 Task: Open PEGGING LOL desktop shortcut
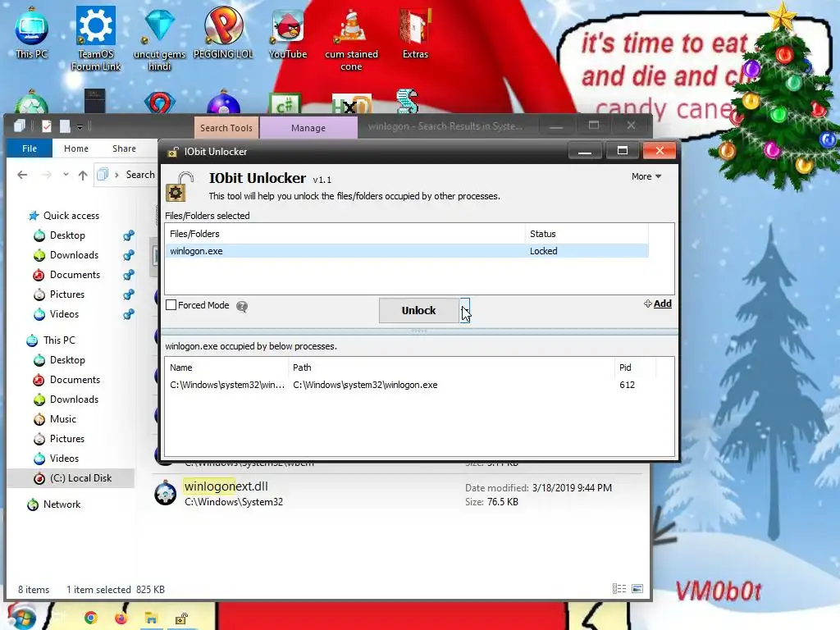[x=223, y=33]
